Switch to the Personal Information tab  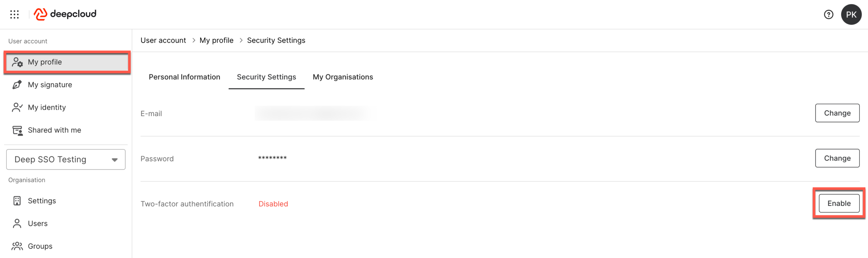click(x=184, y=77)
